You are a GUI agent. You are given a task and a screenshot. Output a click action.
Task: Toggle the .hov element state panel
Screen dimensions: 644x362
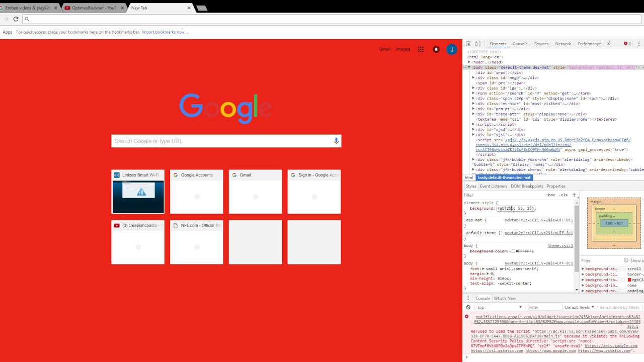551,195
